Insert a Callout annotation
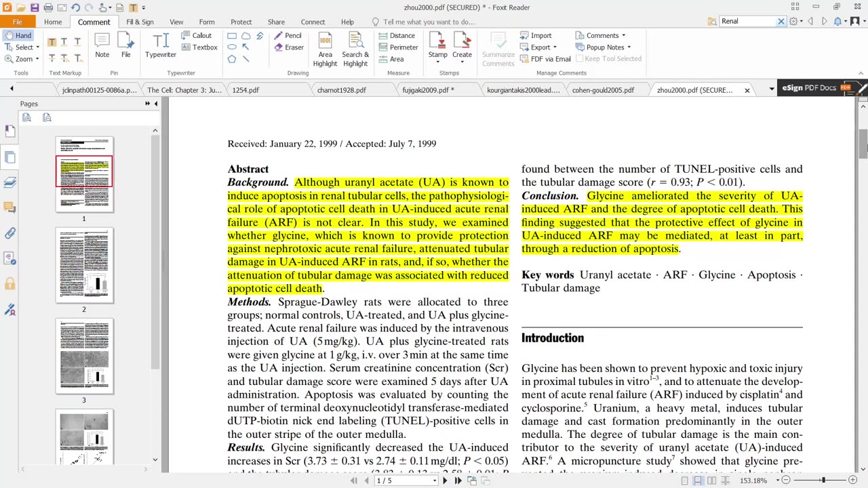Viewport: 868px width, 488px height. 197,35
